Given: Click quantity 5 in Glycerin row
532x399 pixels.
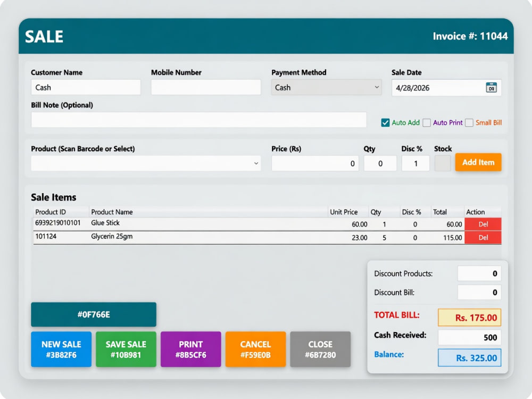Looking at the screenshot, I should point(384,238).
